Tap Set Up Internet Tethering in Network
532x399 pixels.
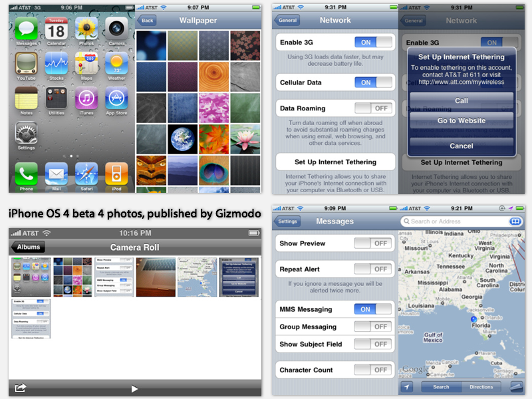pyautogui.click(x=335, y=162)
